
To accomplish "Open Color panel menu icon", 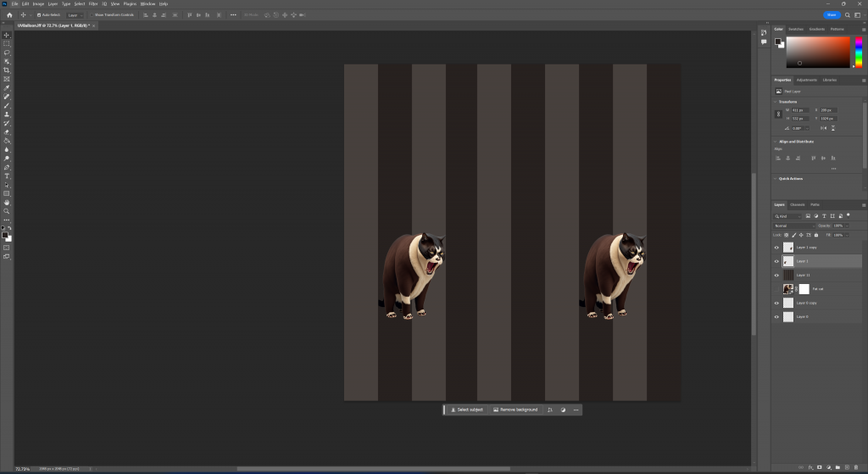I will click(x=864, y=30).
